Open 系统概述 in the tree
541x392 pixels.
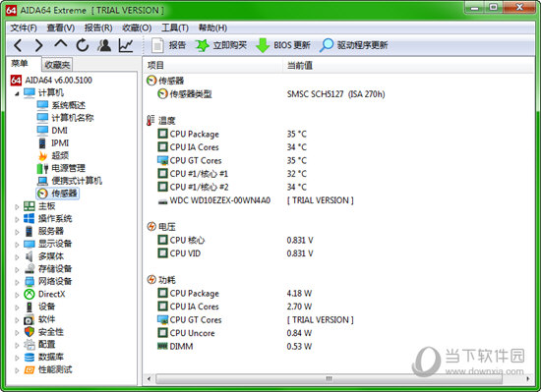[x=61, y=105]
